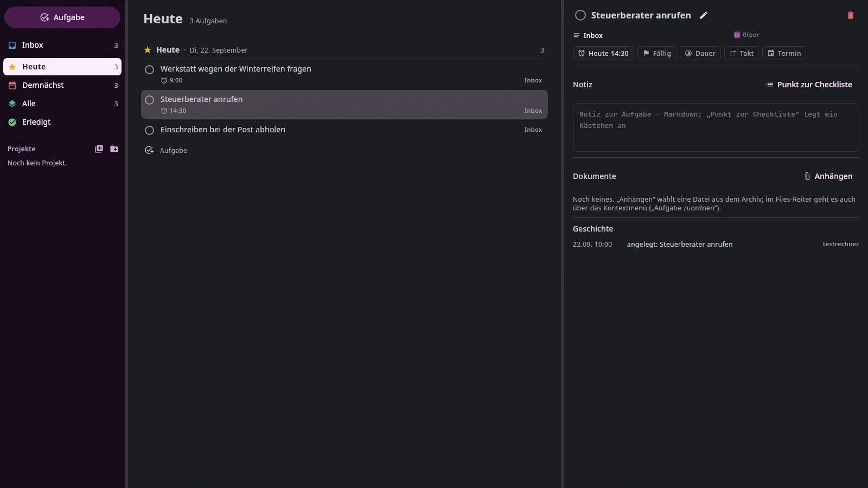Click 'Noch kein Projekt.' text

point(37,163)
